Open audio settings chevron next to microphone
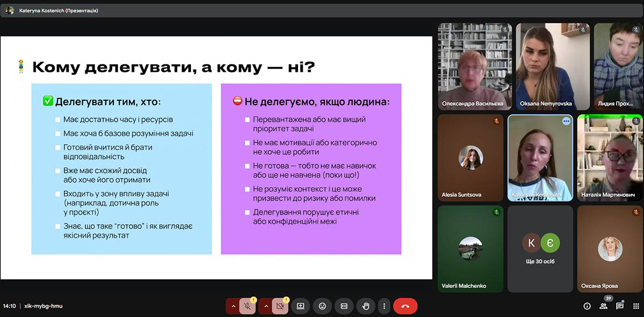 click(233, 306)
